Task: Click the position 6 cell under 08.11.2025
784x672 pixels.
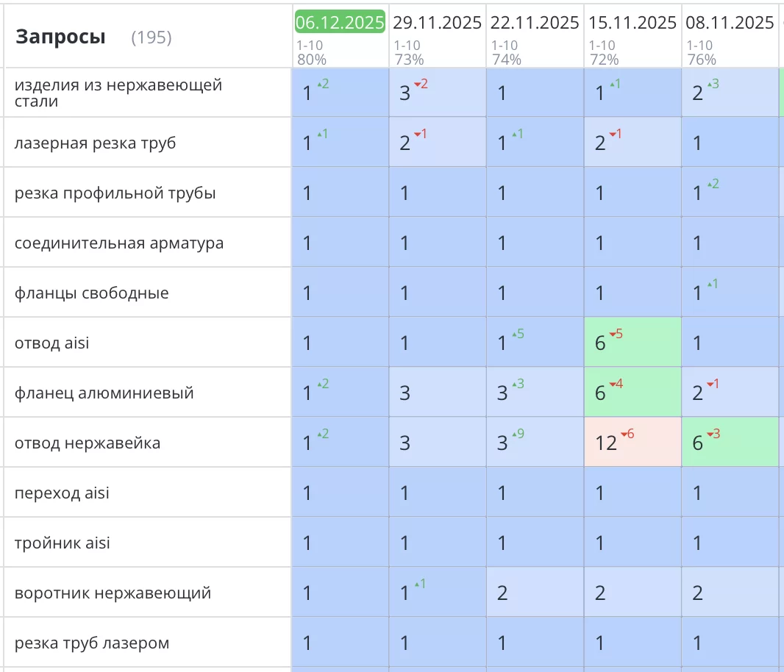Action: click(x=730, y=443)
